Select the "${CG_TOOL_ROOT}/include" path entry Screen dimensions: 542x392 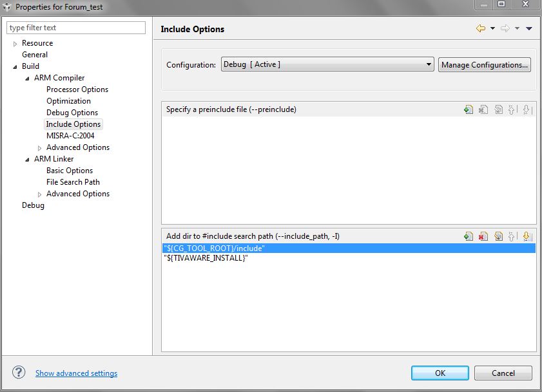click(x=349, y=248)
